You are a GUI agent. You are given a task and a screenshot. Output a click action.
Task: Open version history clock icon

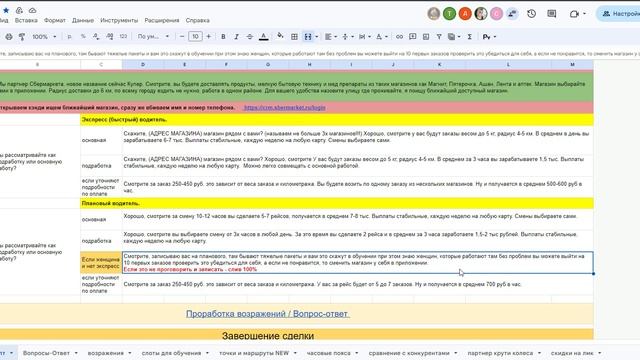[x=531, y=13]
